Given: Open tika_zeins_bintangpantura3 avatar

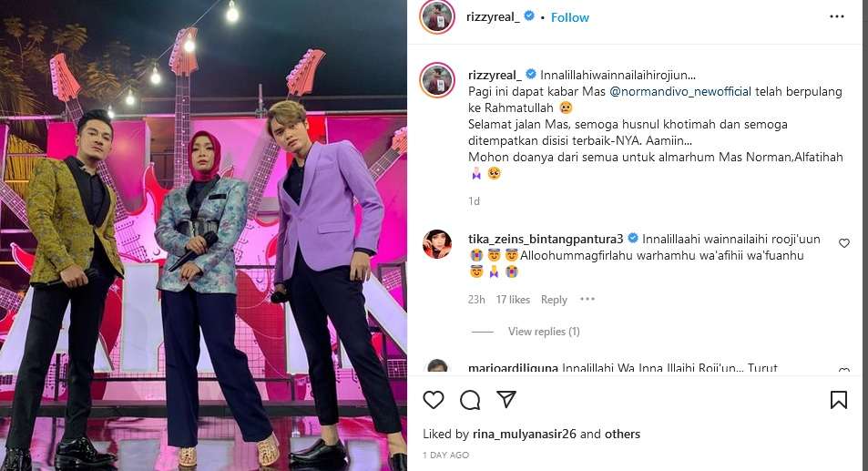Looking at the screenshot, I should point(437,244).
